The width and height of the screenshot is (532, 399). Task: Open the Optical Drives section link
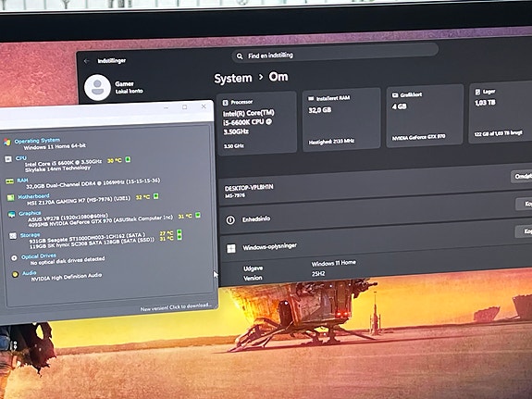39,256
